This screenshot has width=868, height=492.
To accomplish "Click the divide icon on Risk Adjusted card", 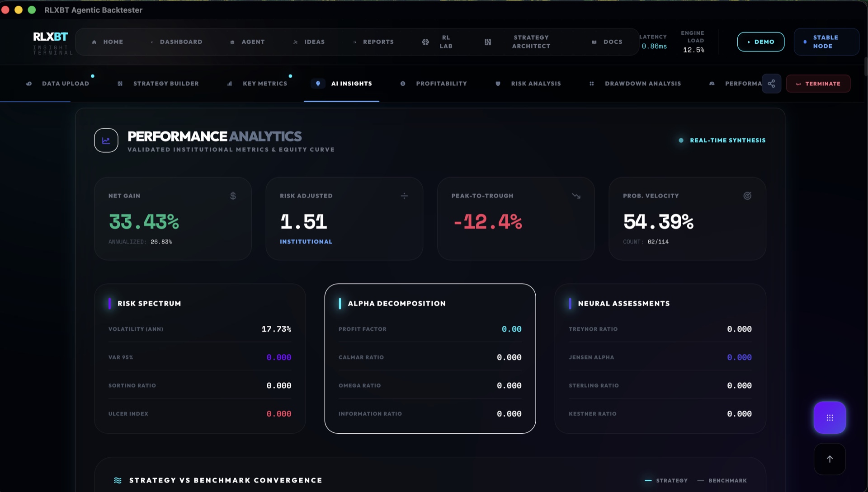I will [404, 196].
